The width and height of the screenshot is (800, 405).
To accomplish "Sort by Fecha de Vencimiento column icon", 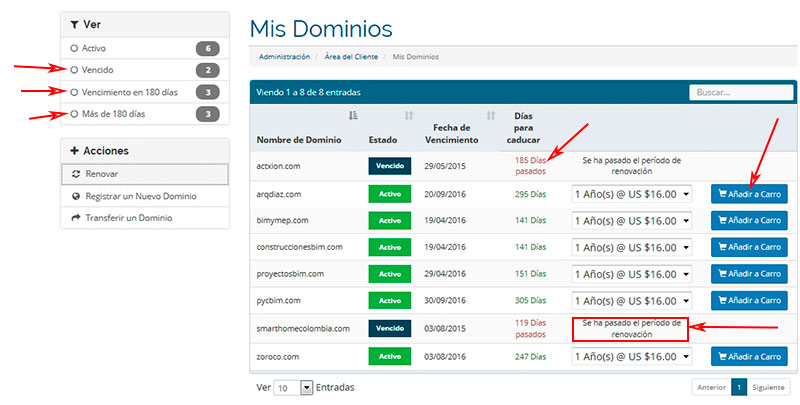I will 490,116.
